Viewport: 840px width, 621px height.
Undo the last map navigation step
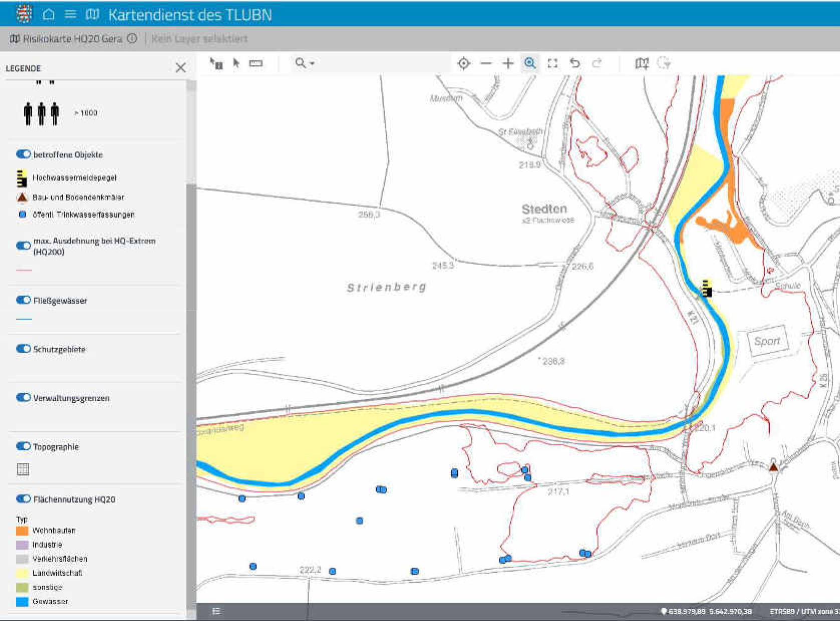[x=575, y=63]
